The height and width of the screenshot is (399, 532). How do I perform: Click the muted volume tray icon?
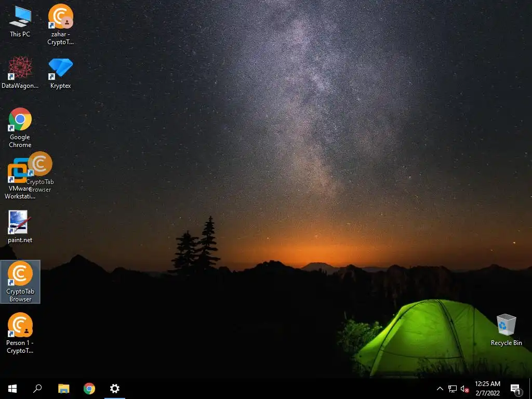(x=464, y=389)
